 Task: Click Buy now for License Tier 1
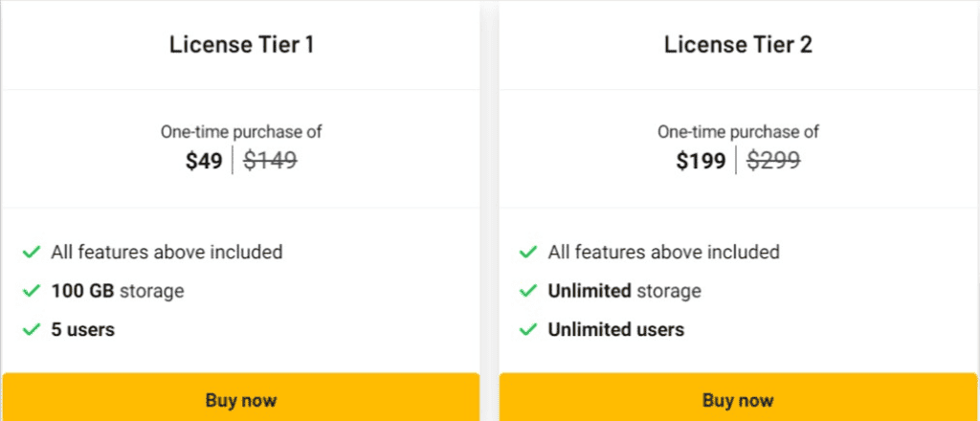coord(240,399)
